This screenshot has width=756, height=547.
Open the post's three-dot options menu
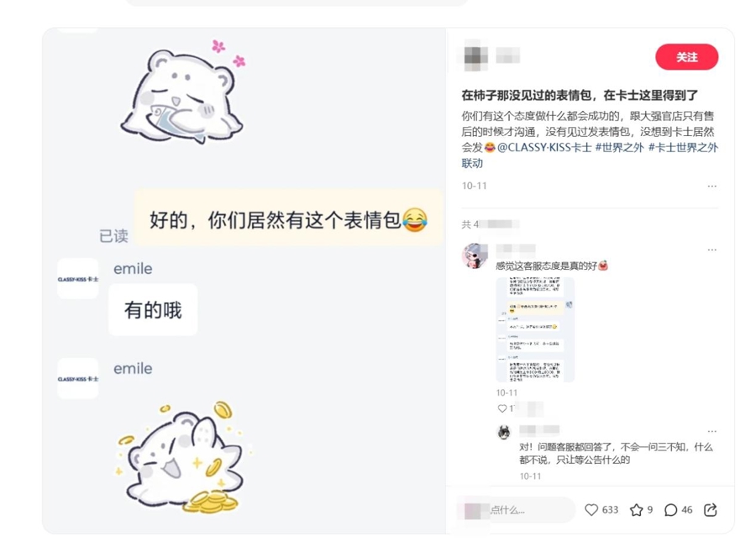(712, 187)
